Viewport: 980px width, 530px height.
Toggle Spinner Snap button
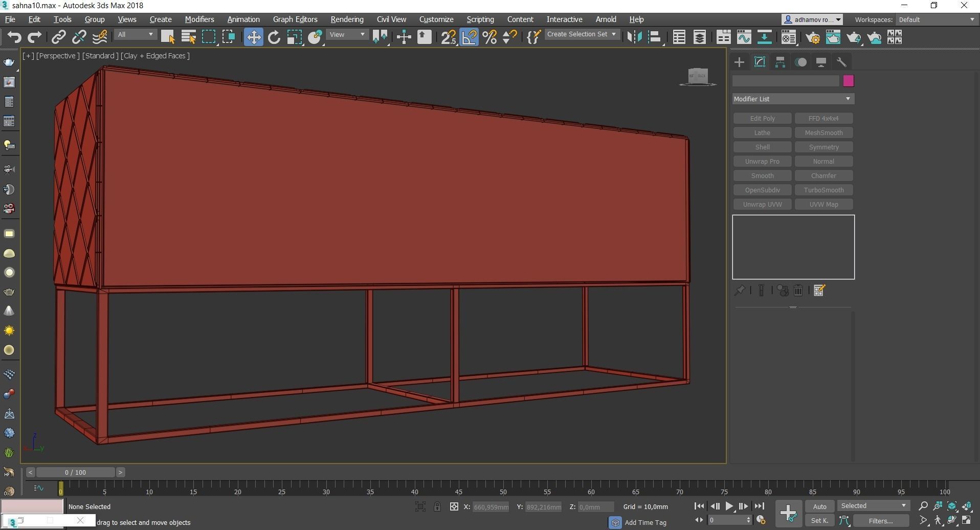510,37
